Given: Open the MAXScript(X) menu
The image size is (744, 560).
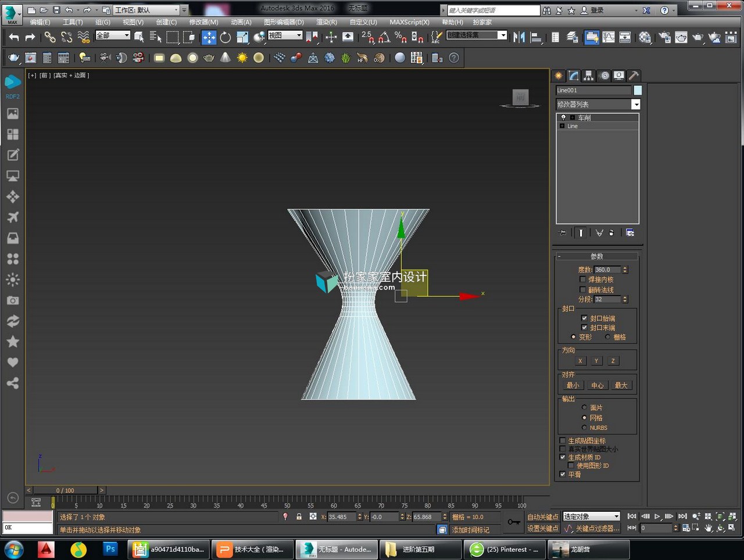Looking at the screenshot, I should click(x=409, y=22).
